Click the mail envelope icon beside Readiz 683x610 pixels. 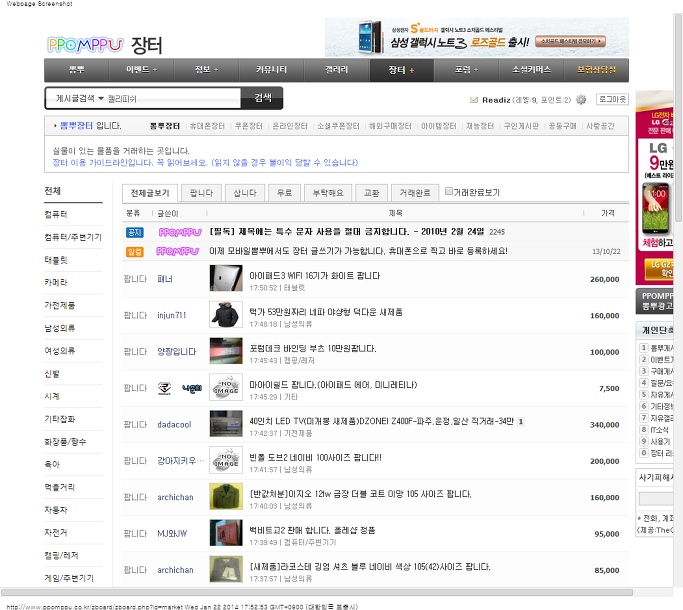[x=474, y=100]
